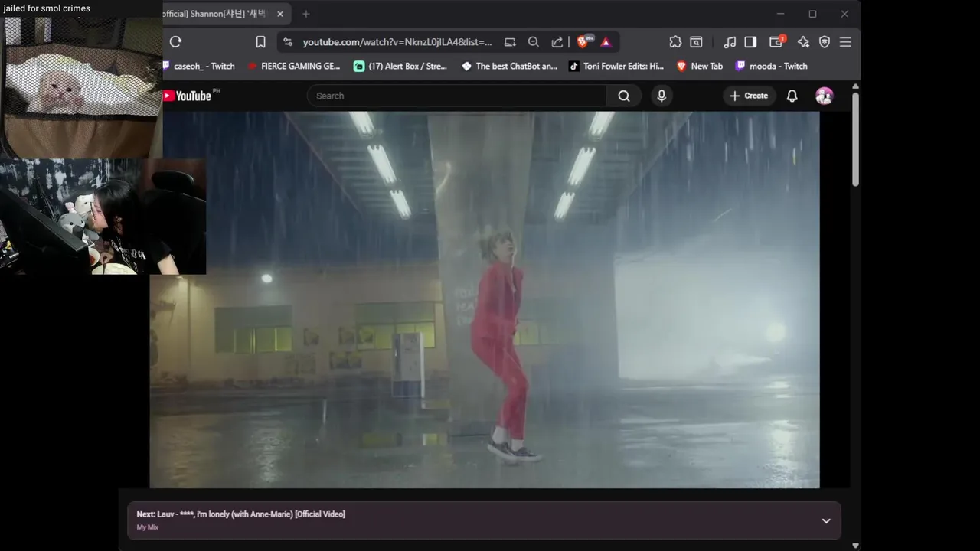Open the YouTube account avatar menu

825,96
